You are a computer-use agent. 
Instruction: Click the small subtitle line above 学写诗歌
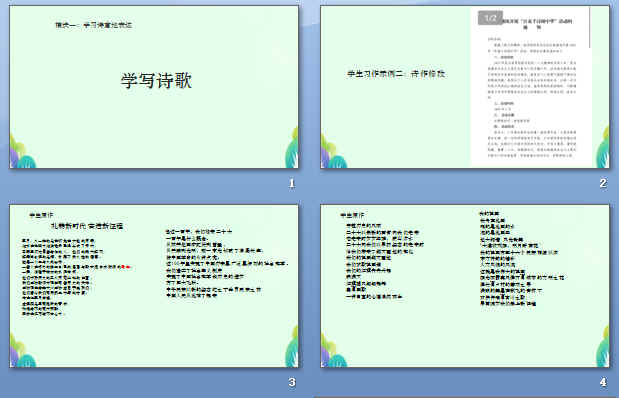(94, 25)
